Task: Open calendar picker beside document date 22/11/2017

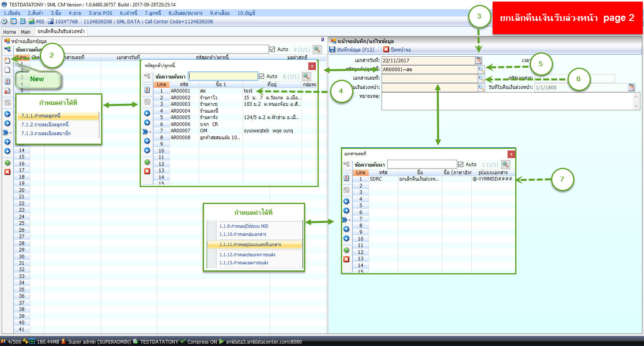Action: coord(479,60)
